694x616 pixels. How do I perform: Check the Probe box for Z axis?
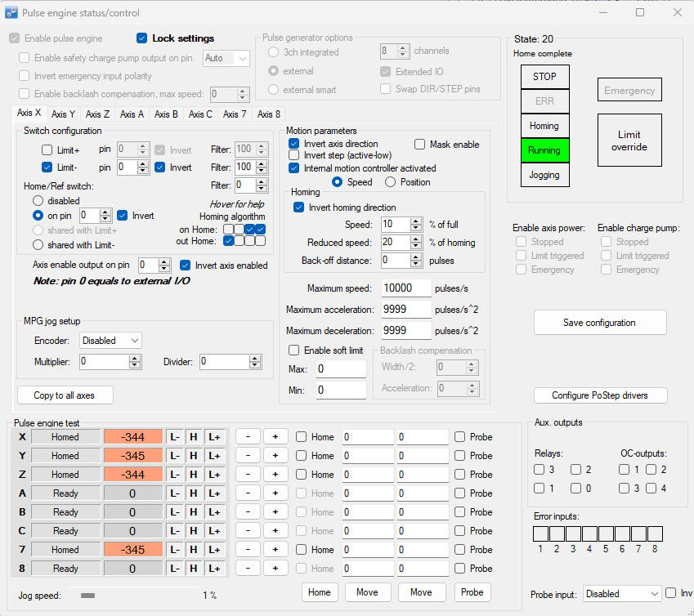[x=460, y=475]
